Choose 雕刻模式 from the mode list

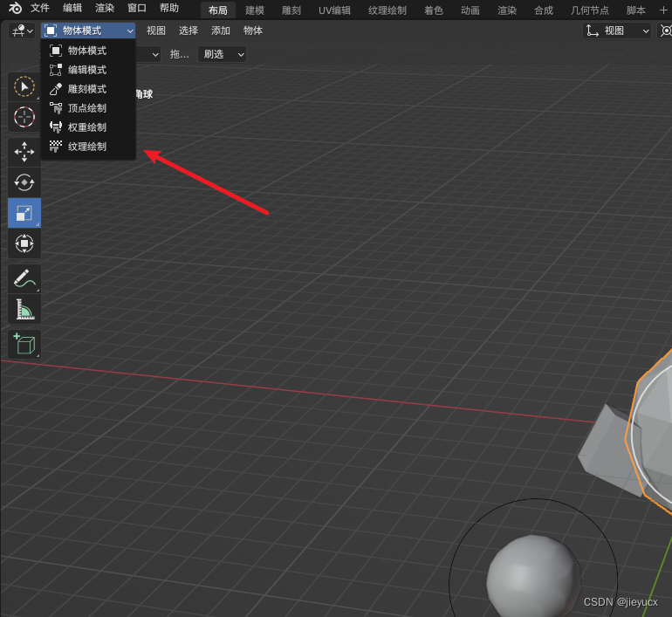(x=88, y=89)
